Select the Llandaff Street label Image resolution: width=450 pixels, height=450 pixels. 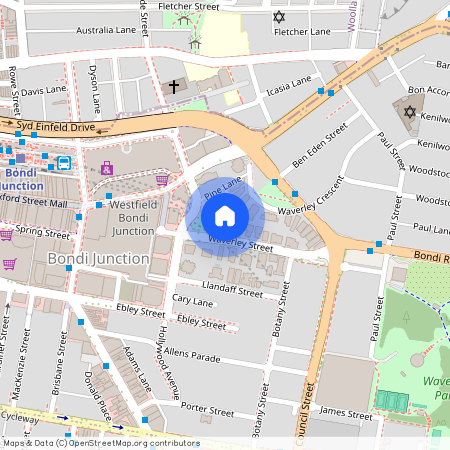pos(233,289)
